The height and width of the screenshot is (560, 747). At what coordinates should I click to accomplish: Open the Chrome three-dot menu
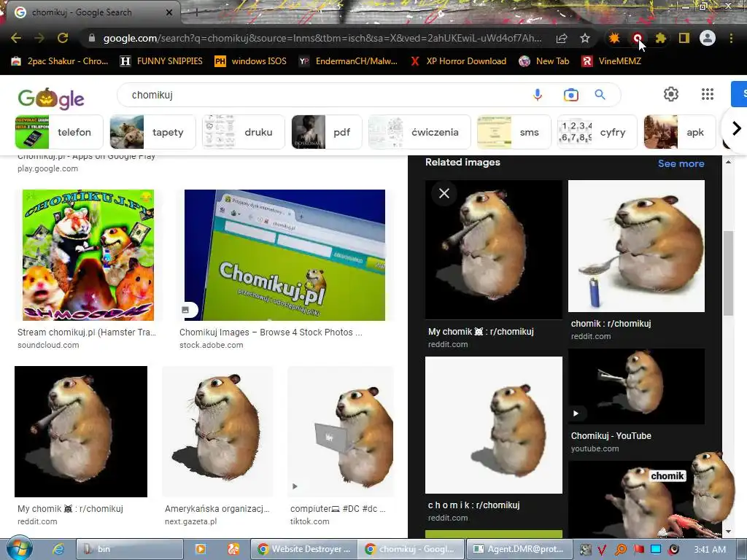pyautogui.click(x=731, y=38)
